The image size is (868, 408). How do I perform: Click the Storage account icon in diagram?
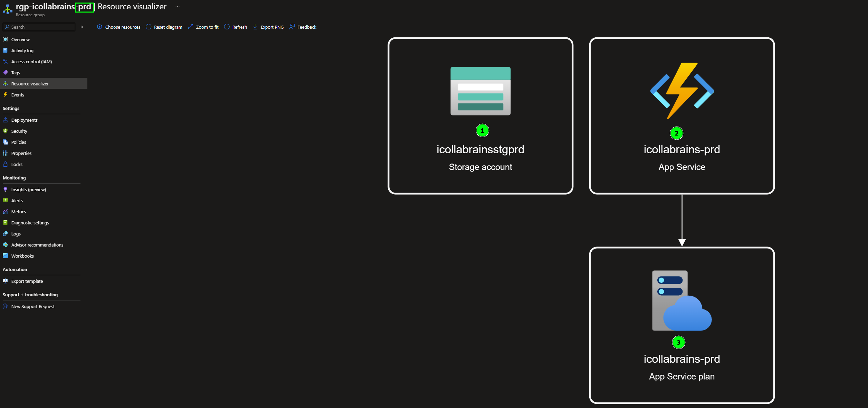click(x=480, y=91)
